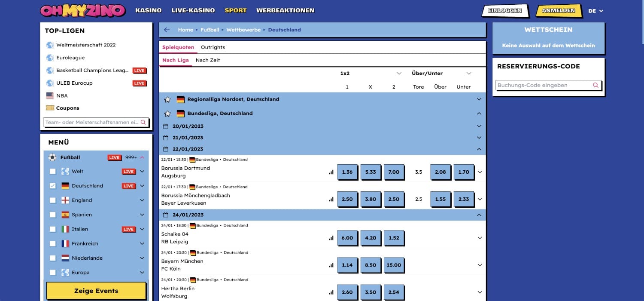Open statistics icon for Borussia Dortmund vs Augsburg
Viewport: 644px width, 301px height.
tap(331, 172)
